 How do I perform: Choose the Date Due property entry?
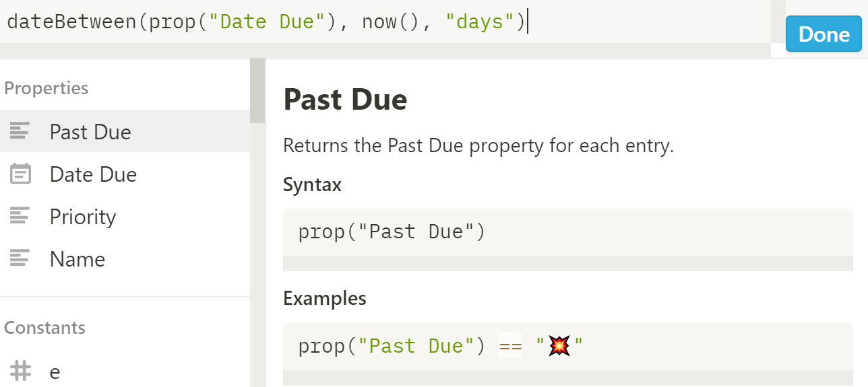click(x=125, y=174)
